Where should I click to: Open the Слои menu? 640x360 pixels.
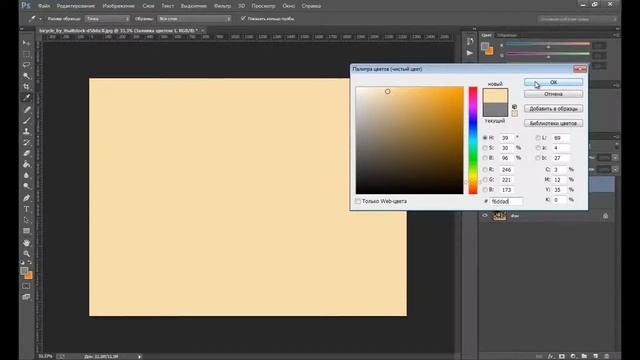(x=148, y=6)
